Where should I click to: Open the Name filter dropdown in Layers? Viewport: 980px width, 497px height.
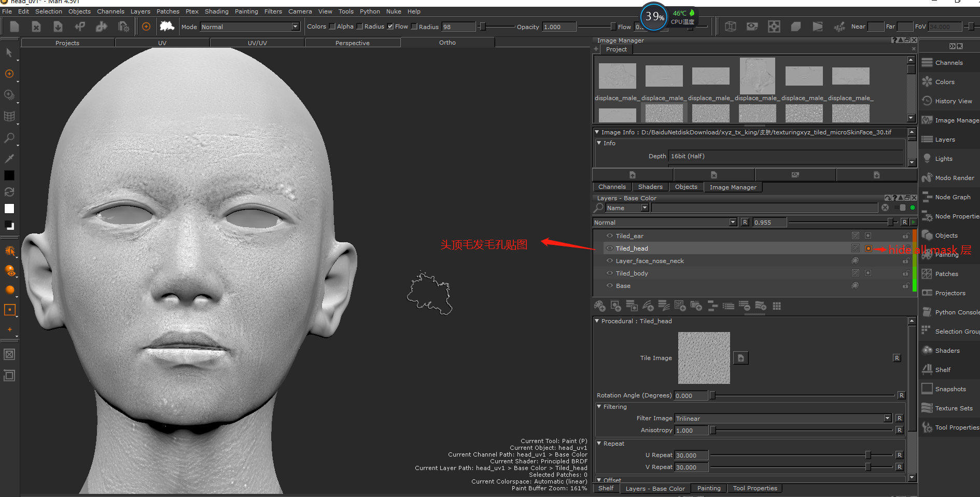(x=627, y=208)
